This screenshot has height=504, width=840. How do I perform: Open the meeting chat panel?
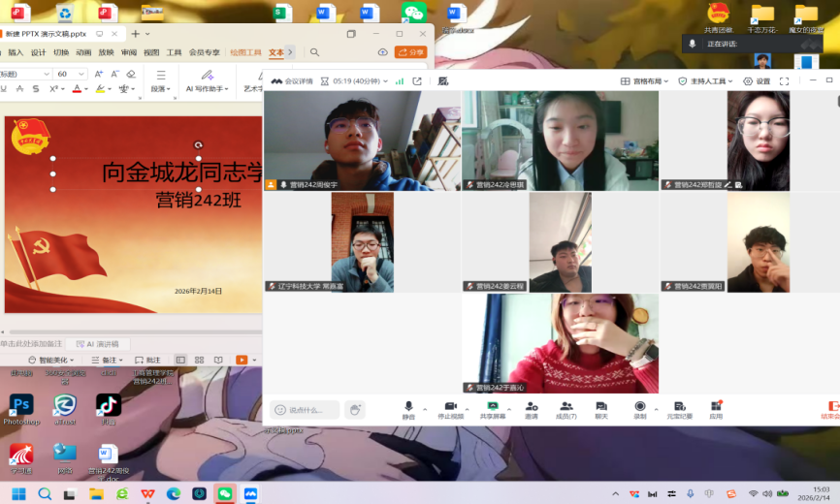pyautogui.click(x=601, y=407)
